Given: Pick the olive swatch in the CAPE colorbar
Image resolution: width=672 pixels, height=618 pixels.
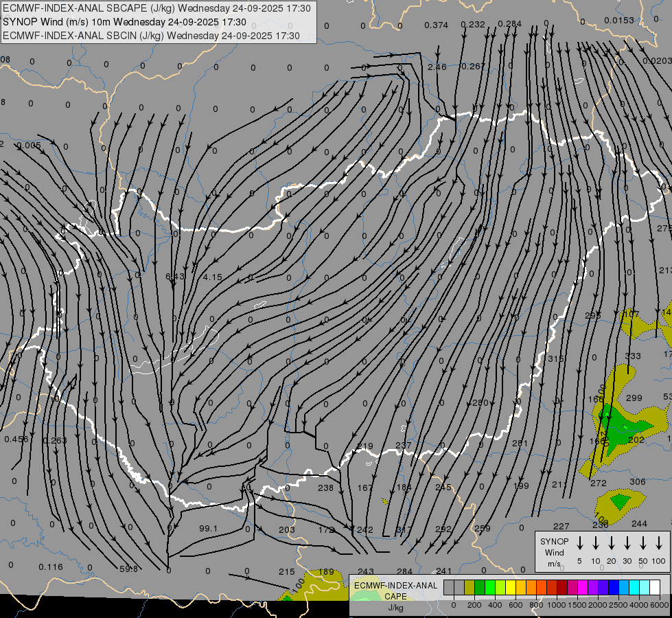Looking at the screenshot, I should pyautogui.click(x=470, y=587).
